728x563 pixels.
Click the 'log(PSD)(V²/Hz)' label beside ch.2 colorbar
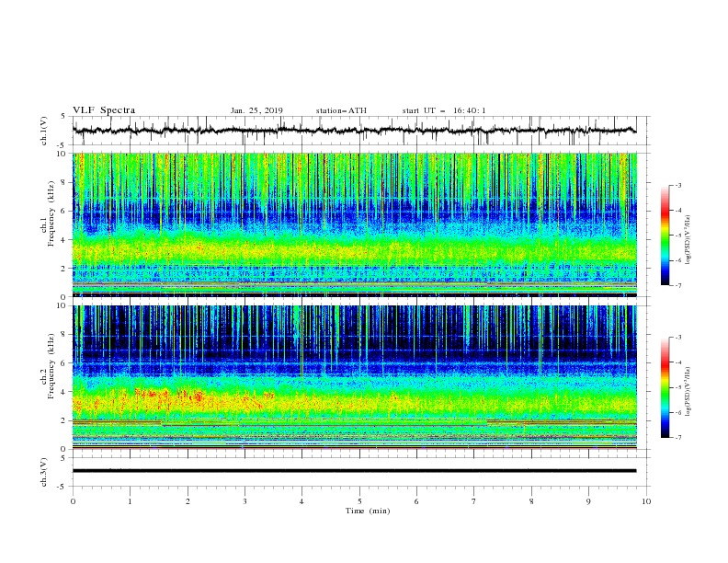coord(688,392)
